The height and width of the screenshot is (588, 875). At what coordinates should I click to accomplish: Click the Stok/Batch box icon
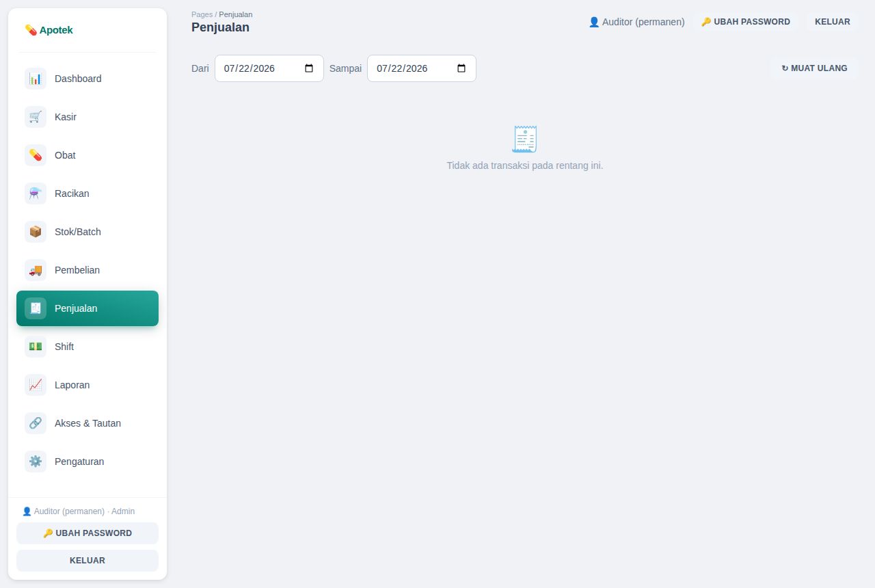(x=36, y=232)
